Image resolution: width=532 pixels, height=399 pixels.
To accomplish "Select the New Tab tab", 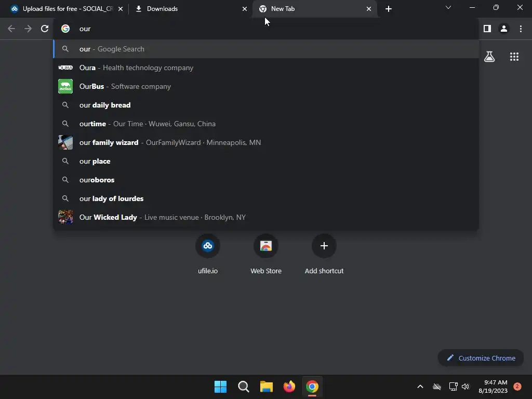I will [x=314, y=9].
